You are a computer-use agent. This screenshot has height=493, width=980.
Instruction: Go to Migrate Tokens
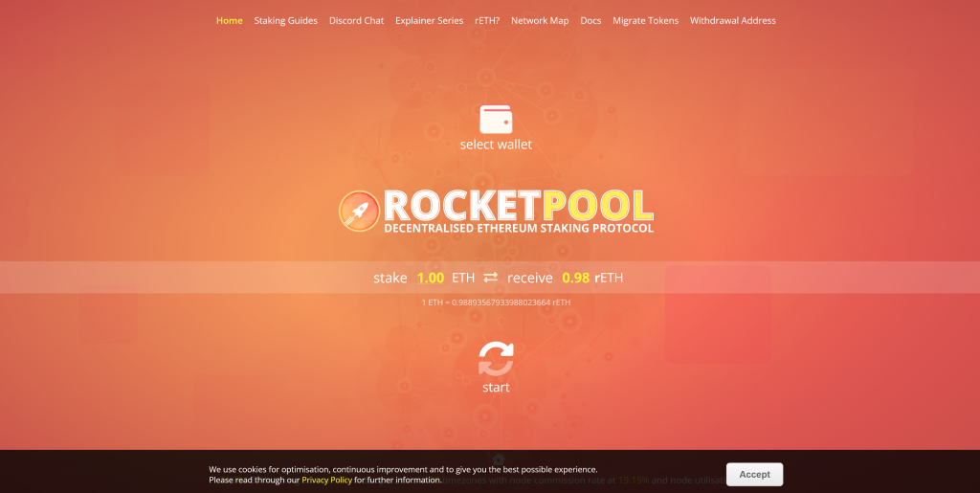point(646,21)
